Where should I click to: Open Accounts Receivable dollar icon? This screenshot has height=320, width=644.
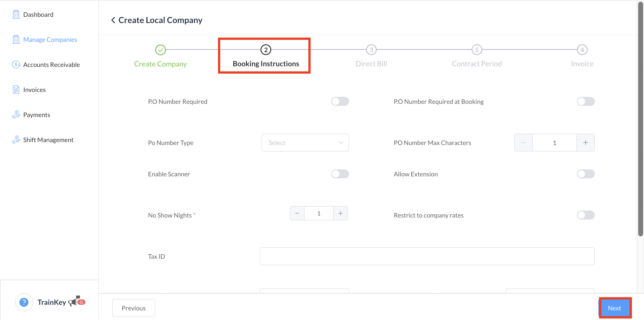click(x=16, y=64)
